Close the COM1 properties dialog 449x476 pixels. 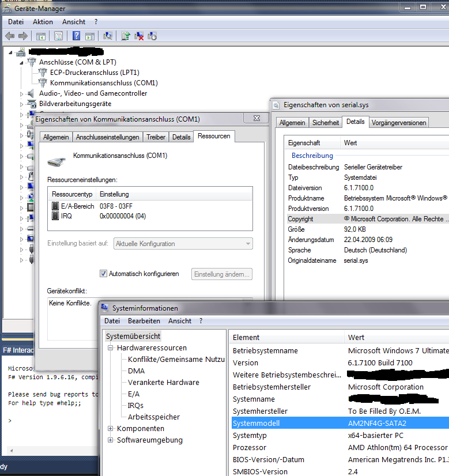[256, 118]
